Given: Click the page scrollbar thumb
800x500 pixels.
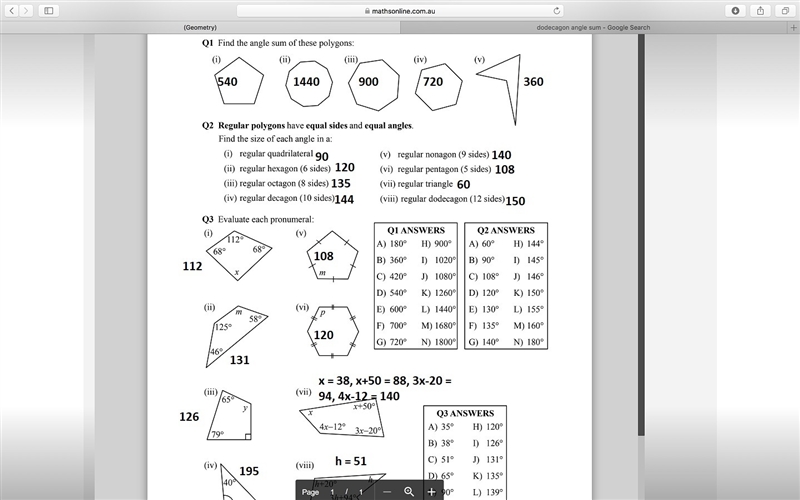Looking at the screenshot, I should [641, 235].
